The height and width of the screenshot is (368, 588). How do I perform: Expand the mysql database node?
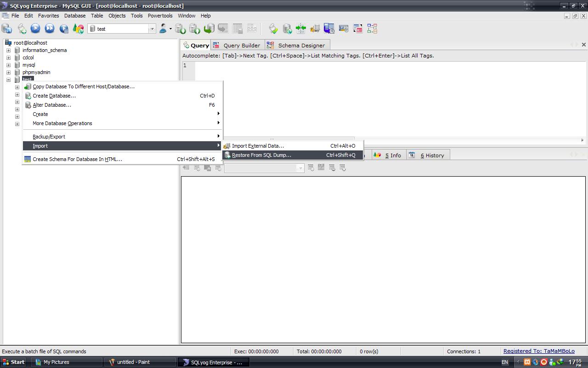[8, 65]
